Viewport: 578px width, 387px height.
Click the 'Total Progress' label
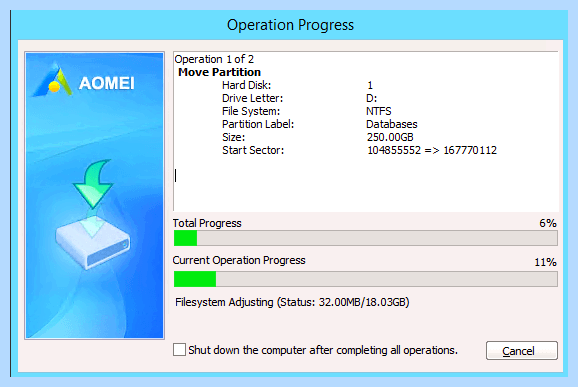click(x=207, y=223)
